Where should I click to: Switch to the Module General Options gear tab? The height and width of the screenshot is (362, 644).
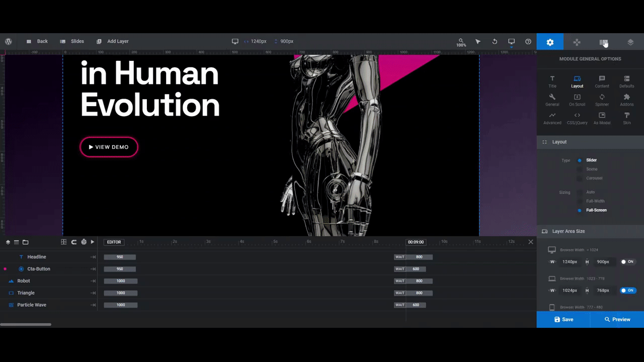point(550,42)
